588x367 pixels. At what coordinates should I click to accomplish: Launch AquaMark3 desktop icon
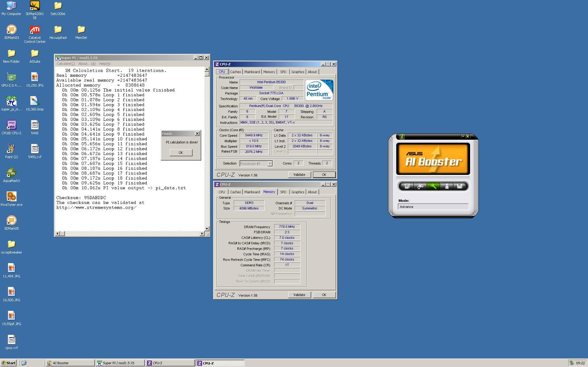point(11,175)
